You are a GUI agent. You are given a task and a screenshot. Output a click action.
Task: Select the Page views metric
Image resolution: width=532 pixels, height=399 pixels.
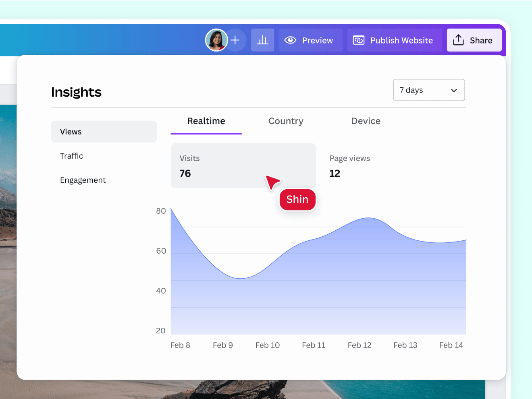click(x=349, y=166)
